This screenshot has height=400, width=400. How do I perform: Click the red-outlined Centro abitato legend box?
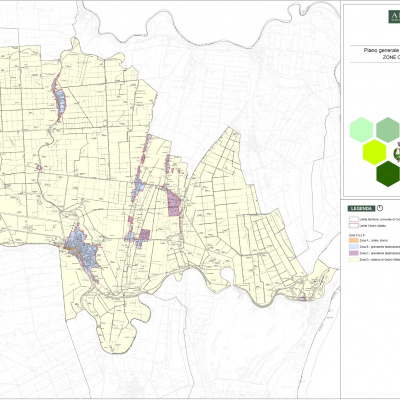[x=354, y=226]
